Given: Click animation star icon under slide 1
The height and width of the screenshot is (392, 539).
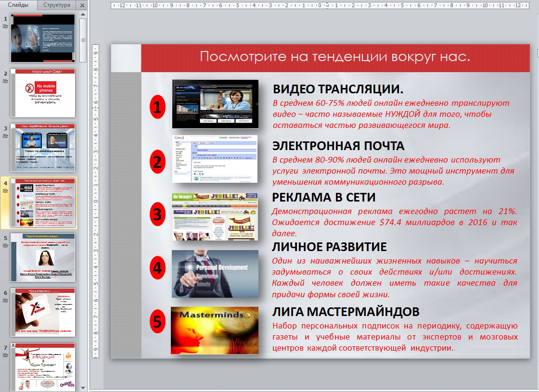Looking at the screenshot, I should pyautogui.click(x=5, y=26).
